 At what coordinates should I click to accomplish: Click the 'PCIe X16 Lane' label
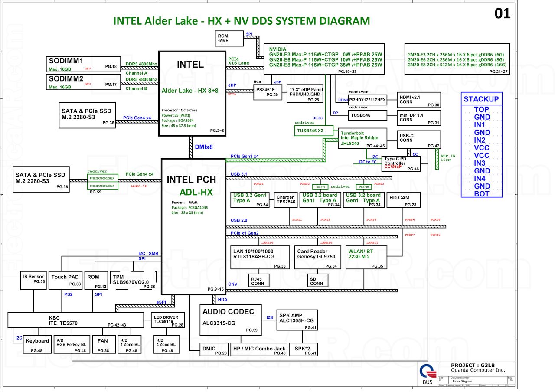[238, 61]
